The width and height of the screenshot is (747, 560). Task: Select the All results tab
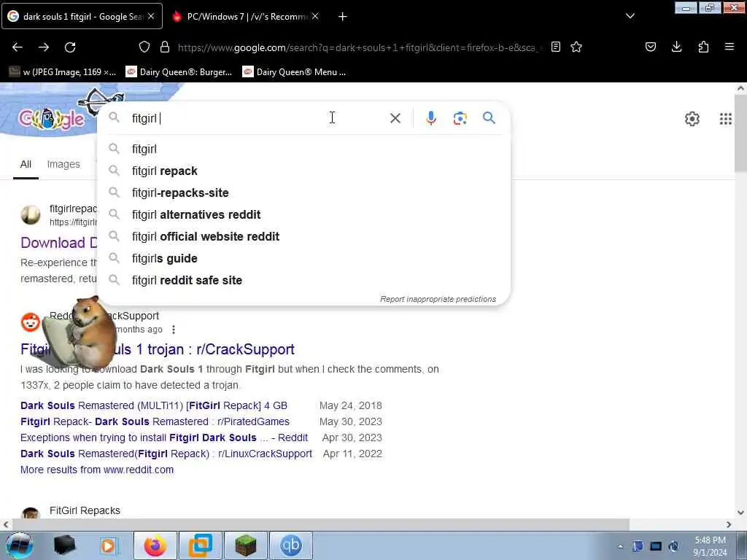pos(26,164)
